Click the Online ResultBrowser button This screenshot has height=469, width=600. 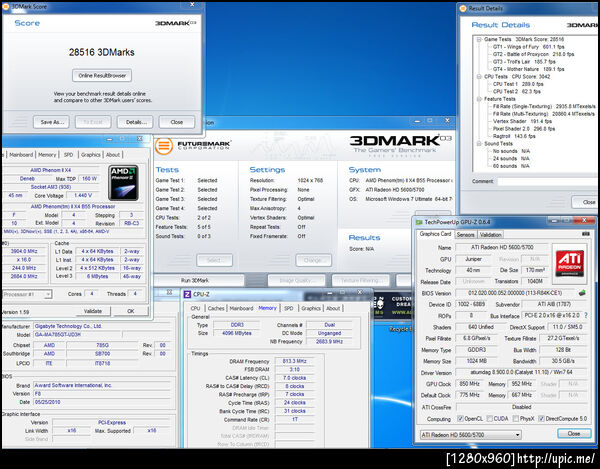[x=102, y=75]
